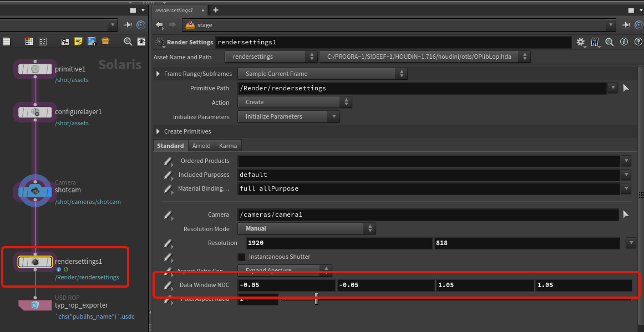Click the grid layout icon in network toolbar

click(43, 42)
